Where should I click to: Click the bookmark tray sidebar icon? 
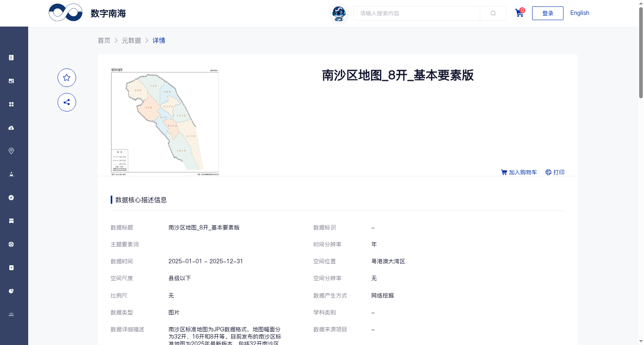[11, 221]
